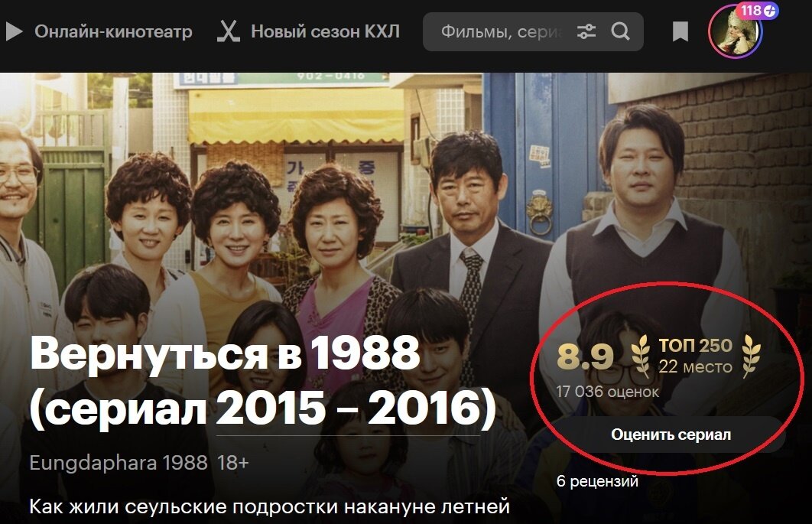Click the 118 plus badge on avatar
The image size is (812, 524).
point(758,11)
